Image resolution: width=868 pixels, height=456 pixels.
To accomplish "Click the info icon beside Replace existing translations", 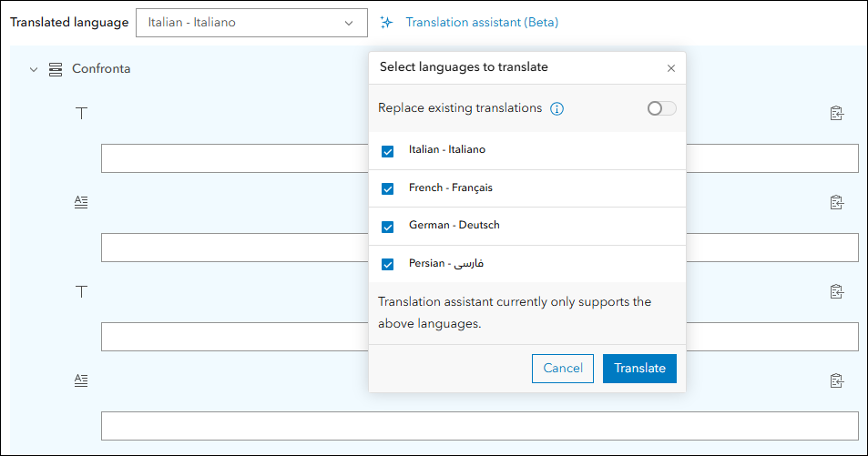I will click(x=557, y=108).
